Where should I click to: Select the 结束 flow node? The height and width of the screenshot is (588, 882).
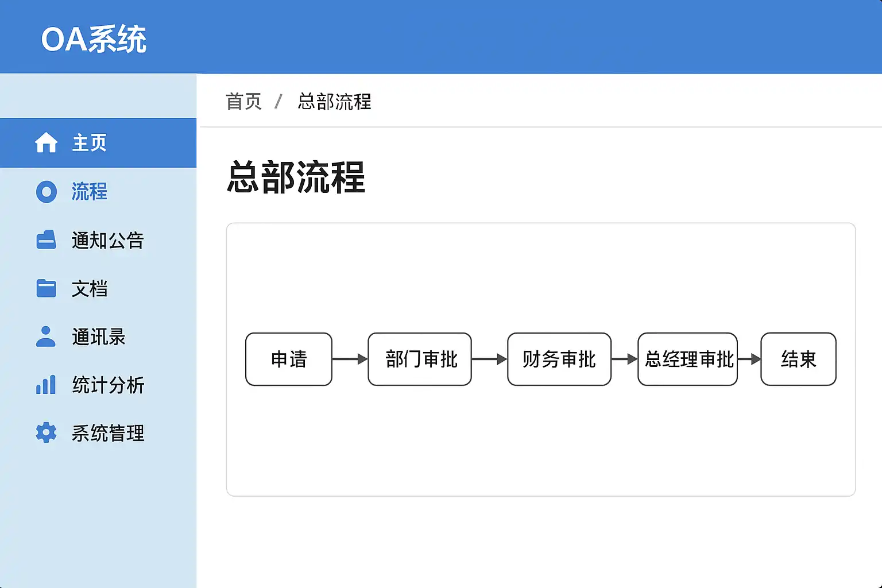(799, 359)
